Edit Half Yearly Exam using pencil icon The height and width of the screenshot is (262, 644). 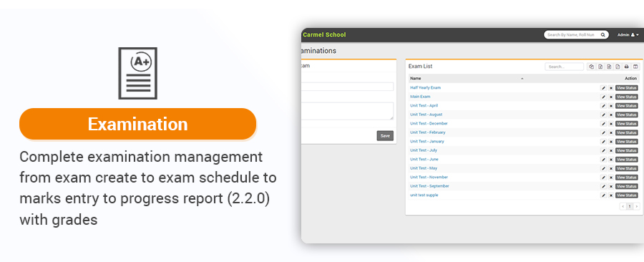point(603,88)
